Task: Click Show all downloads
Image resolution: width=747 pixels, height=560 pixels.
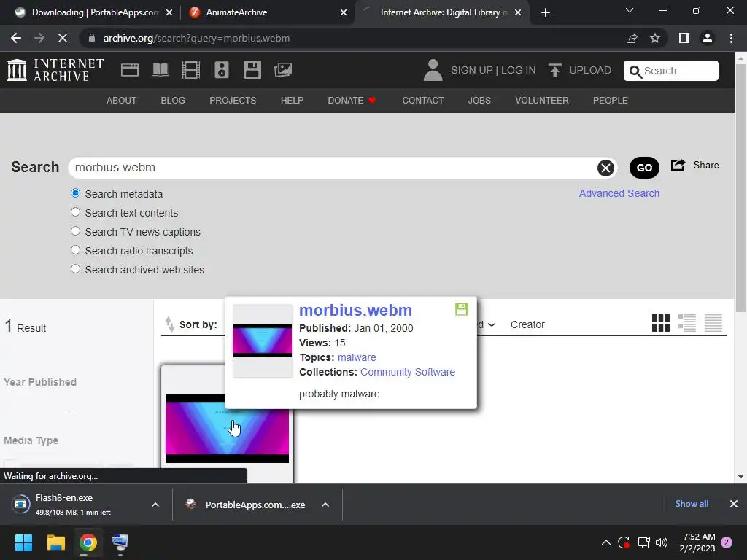Action: (692, 504)
